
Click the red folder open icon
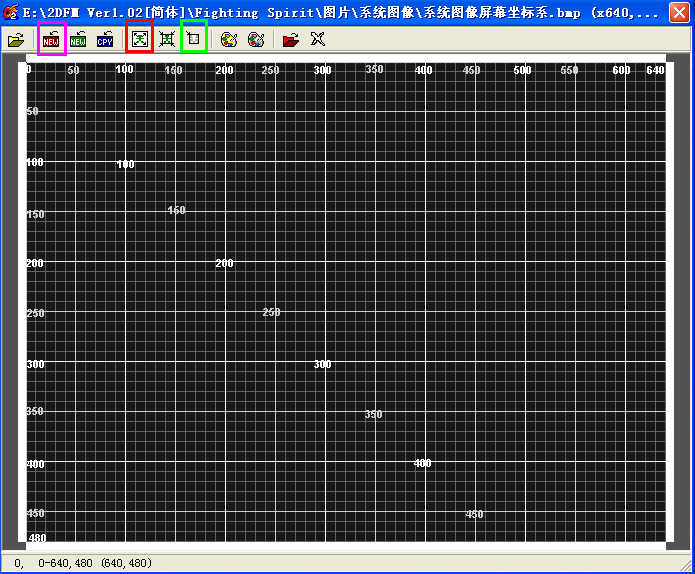tap(291, 40)
